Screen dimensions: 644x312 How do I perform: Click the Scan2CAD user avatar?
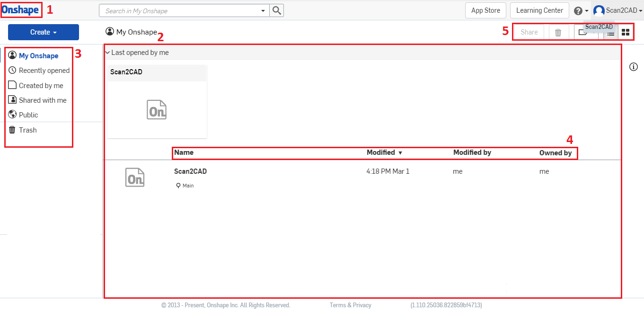(599, 10)
